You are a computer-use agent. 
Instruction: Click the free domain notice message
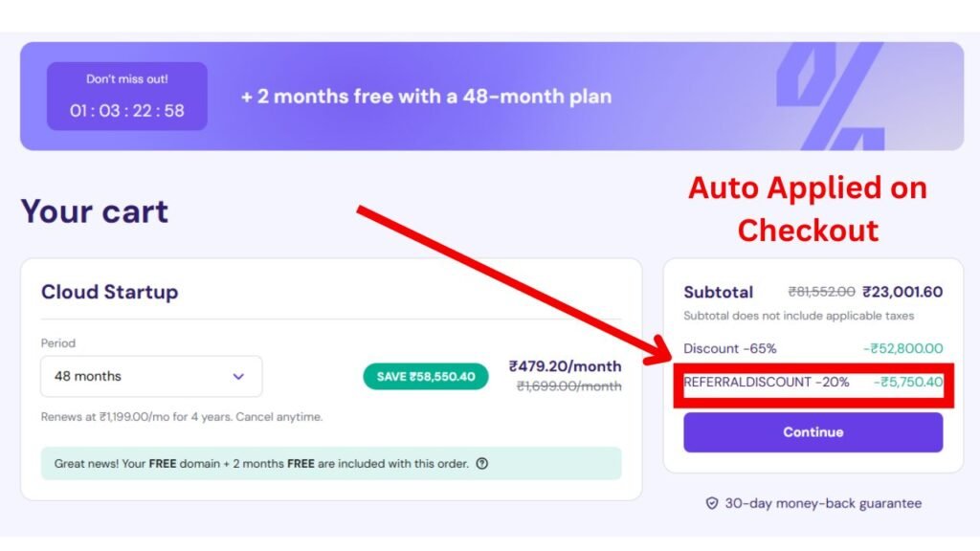261,464
